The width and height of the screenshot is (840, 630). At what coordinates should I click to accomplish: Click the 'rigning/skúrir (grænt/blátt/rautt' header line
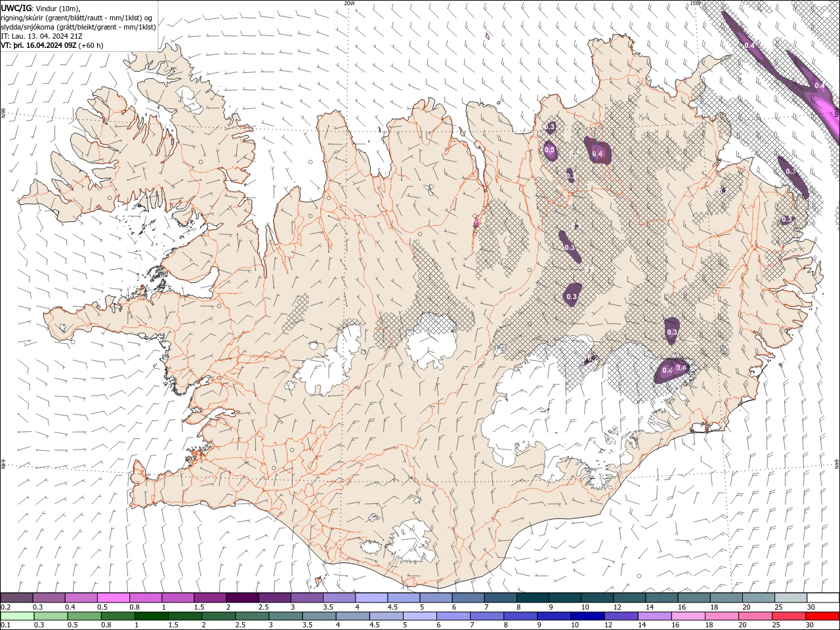pos(77,18)
